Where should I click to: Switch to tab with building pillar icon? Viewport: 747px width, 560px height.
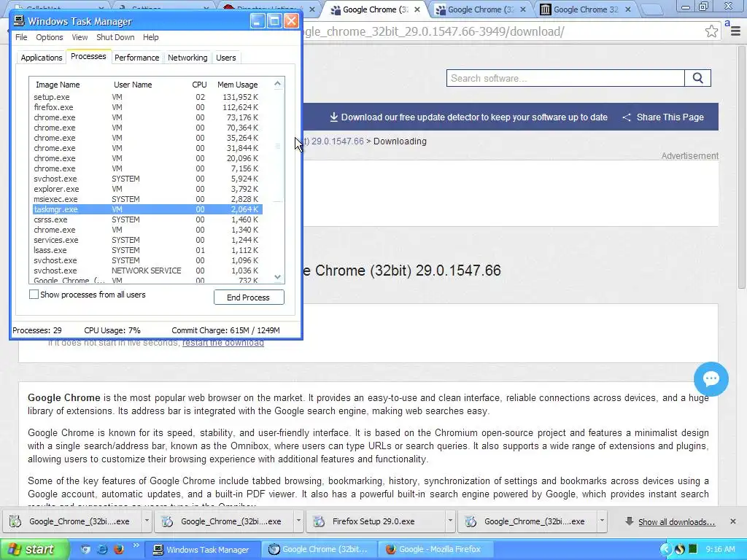586,9
